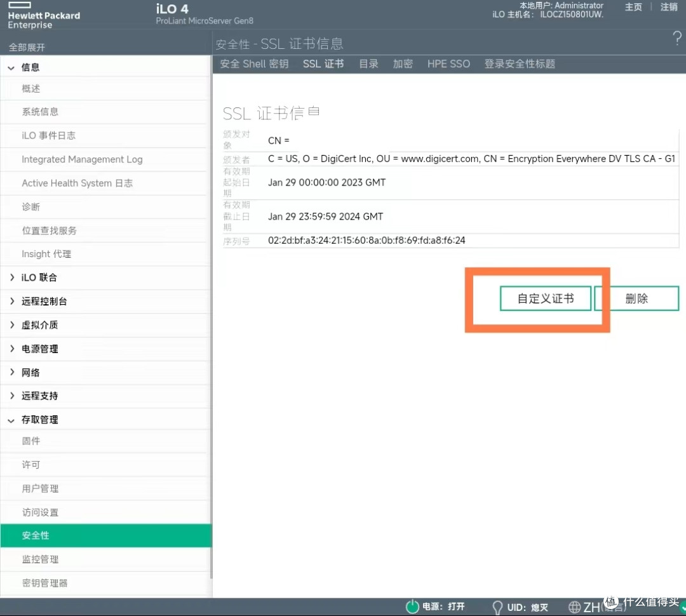The image size is (686, 616).
Task: Click the UID indicator bulb icon
Action: [497, 607]
